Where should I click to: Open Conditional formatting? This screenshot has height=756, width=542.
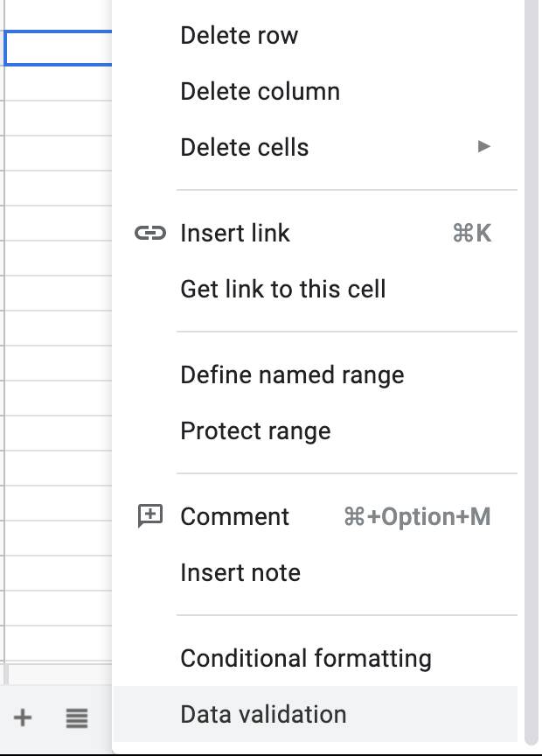click(316, 659)
